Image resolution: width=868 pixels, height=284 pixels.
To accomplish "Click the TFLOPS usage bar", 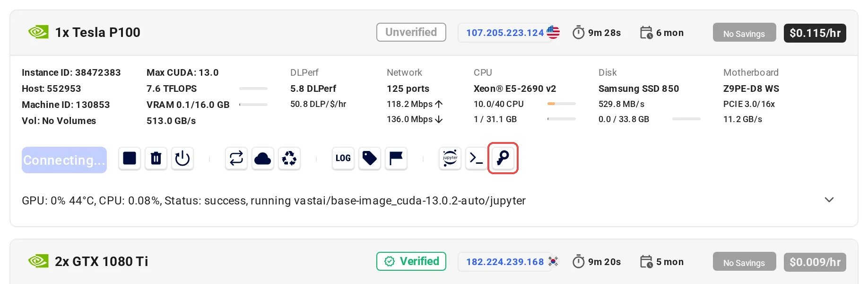I will pos(253,89).
